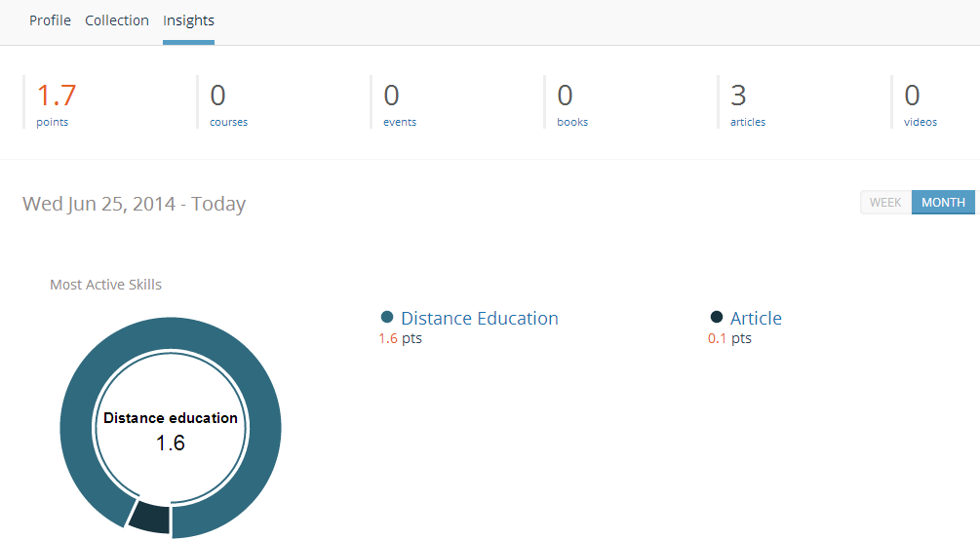Click the date range heading text
The height and width of the screenshot is (540, 980).
(134, 204)
